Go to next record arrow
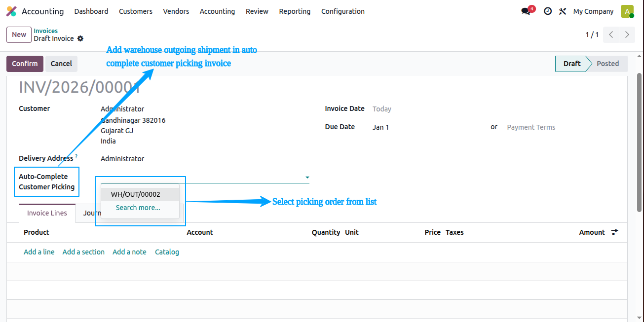Image resolution: width=644 pixels, height=322 pixels. [627, 35]
